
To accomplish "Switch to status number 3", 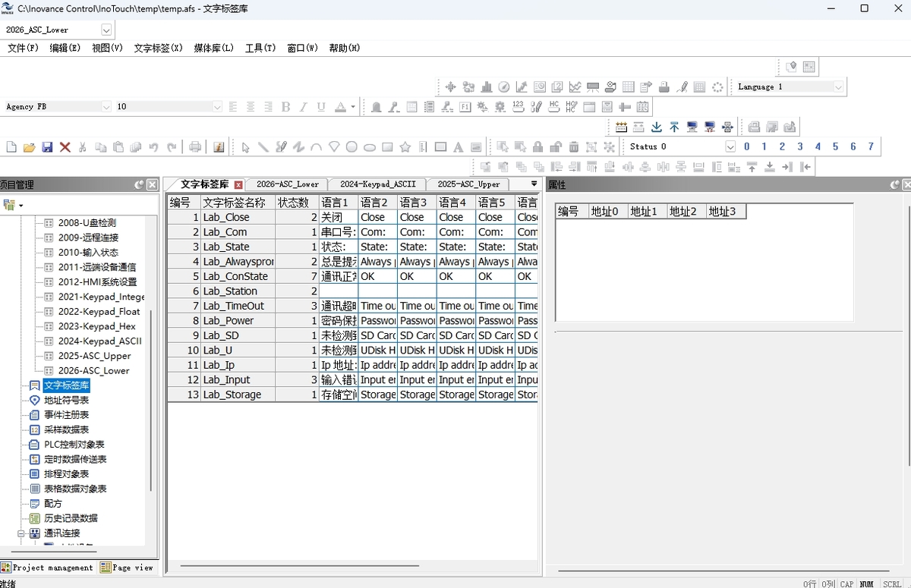I will tap(800, 147).
